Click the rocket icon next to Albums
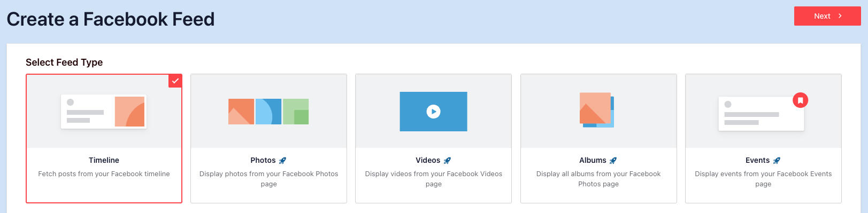Screen dimensions: 868x213 click(x=613, y=160)
